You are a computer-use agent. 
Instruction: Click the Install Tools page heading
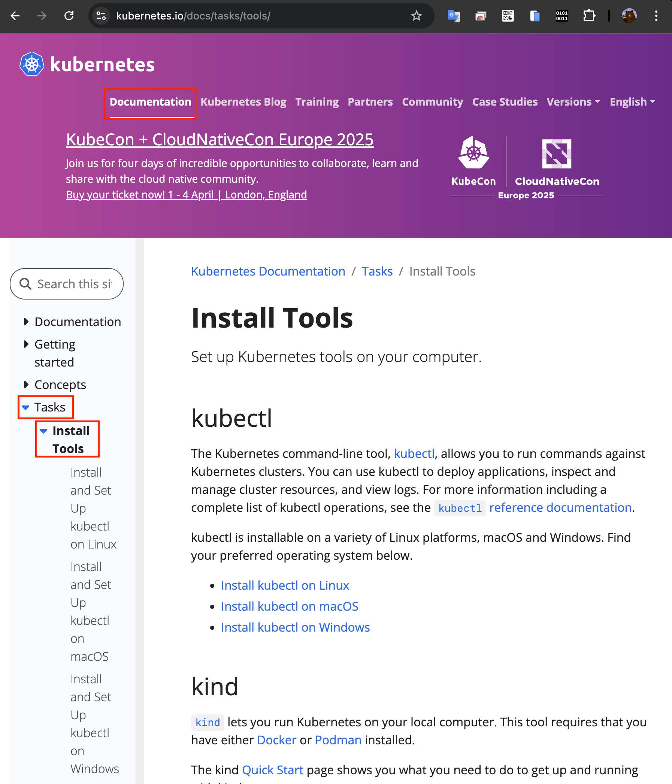coord(272,318)
